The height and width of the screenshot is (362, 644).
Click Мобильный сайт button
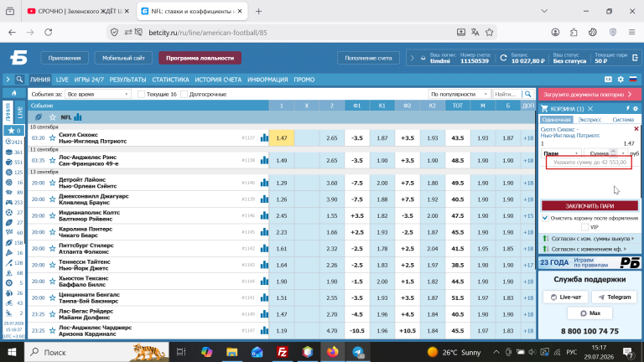(123, 58)
